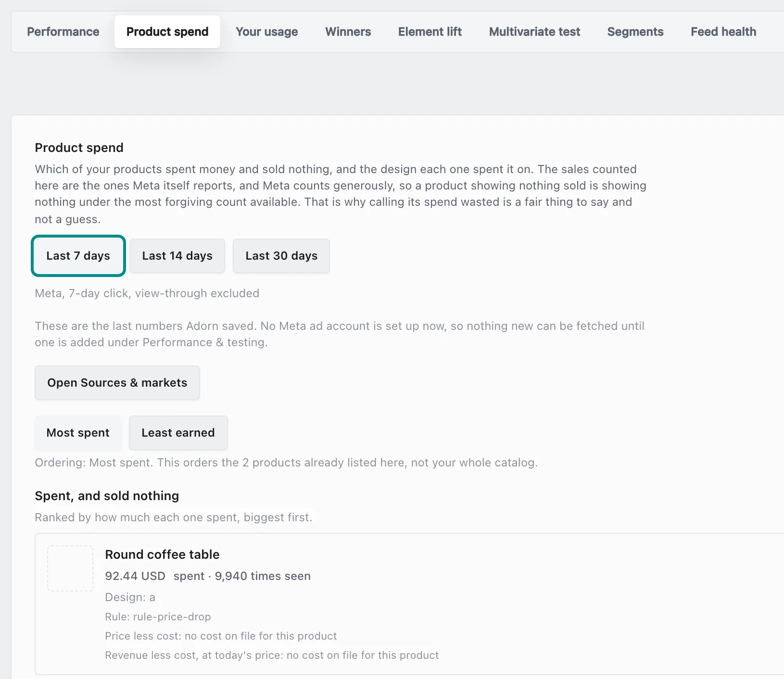
Task: Click the Rule: rule-price-drop line
Action: [158, 616]
